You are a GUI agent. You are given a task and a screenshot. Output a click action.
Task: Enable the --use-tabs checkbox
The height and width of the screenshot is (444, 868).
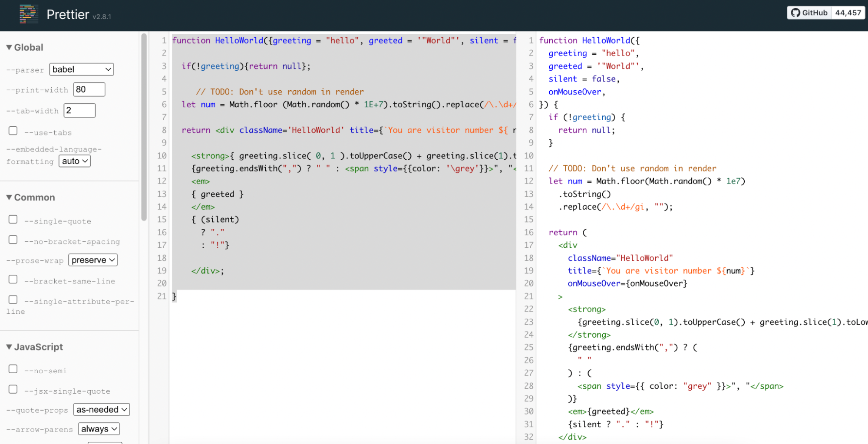click(x=13, y=131)
